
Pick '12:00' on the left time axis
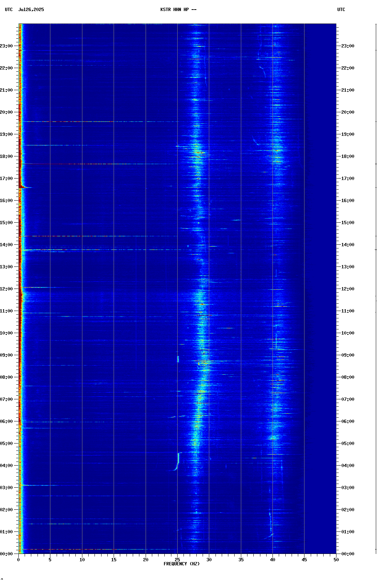coord(6,289)
